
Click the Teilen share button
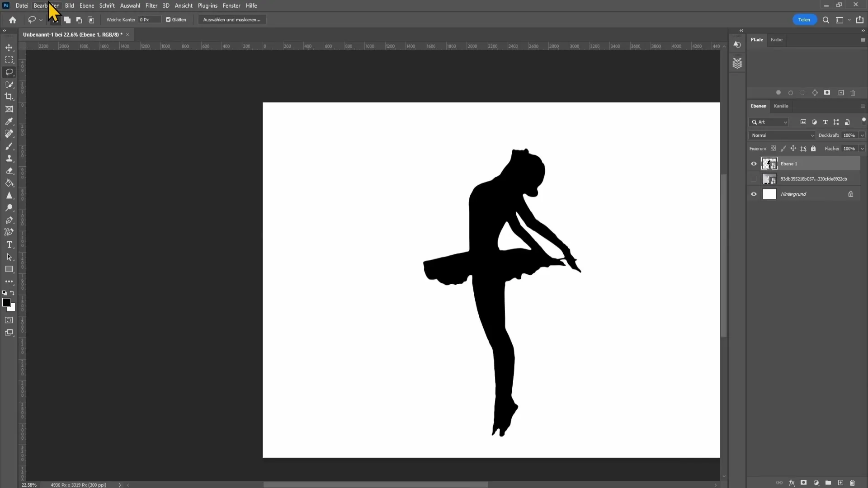point(804,20)
